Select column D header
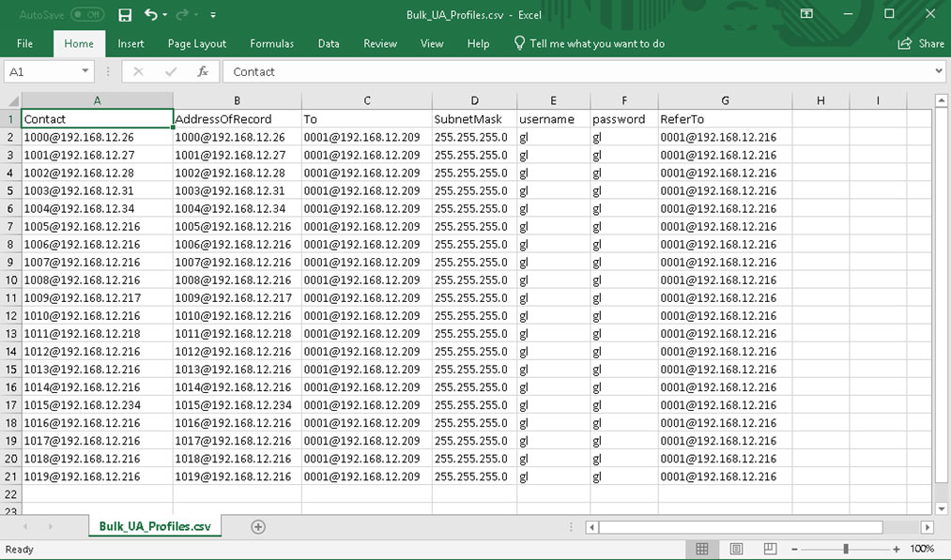951x560 pixels. [474, 100]
